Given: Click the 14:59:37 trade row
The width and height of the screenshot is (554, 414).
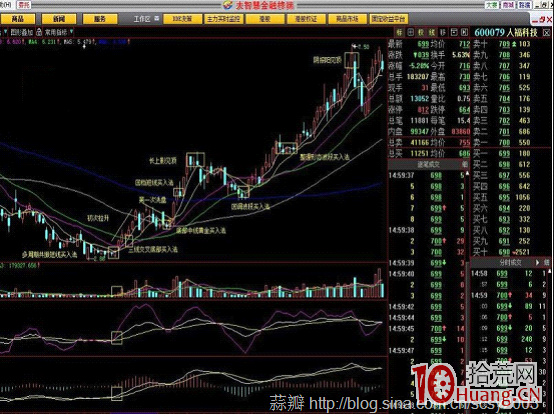Looking at the screenshot, I should 427,176.
